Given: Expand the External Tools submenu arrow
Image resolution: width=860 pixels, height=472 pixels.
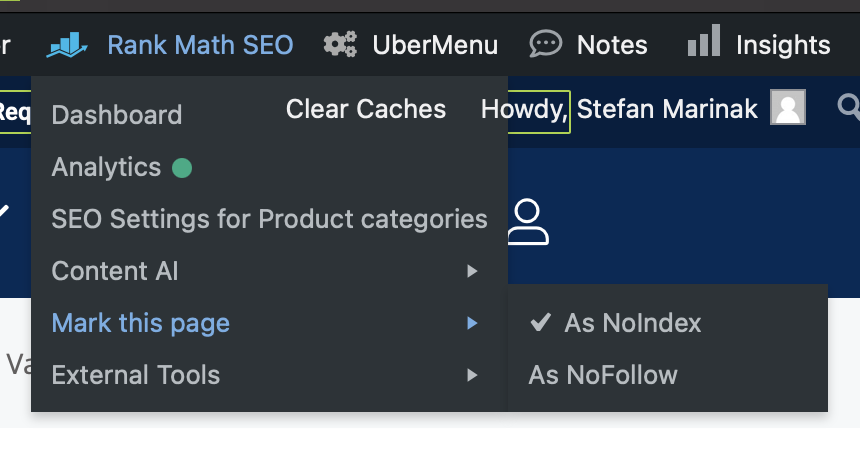Looking at the screenshot, I should coord(472,376).
